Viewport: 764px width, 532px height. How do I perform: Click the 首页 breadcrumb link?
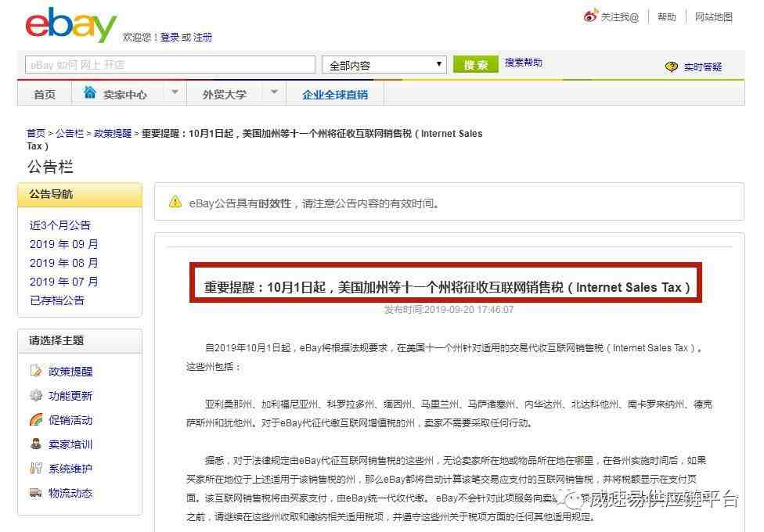36,134
